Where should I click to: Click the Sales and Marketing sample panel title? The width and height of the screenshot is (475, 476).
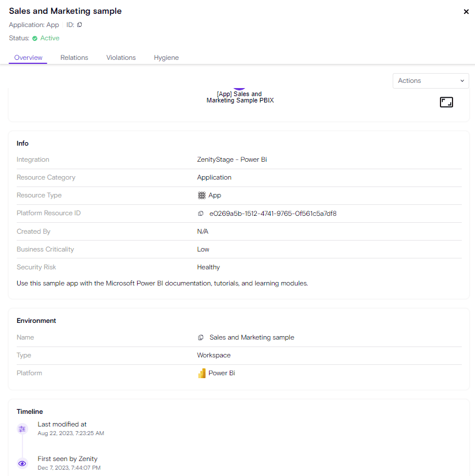coord(65,12)
